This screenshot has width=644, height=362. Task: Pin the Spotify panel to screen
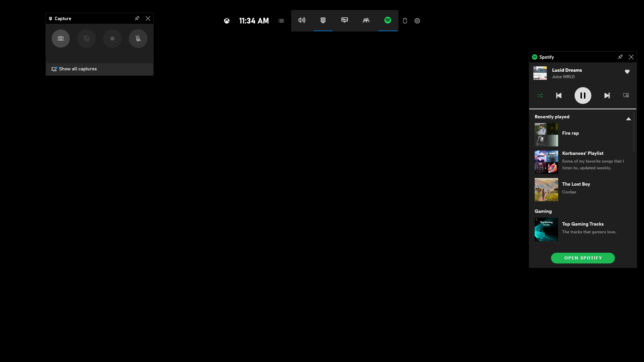[620, 57]
